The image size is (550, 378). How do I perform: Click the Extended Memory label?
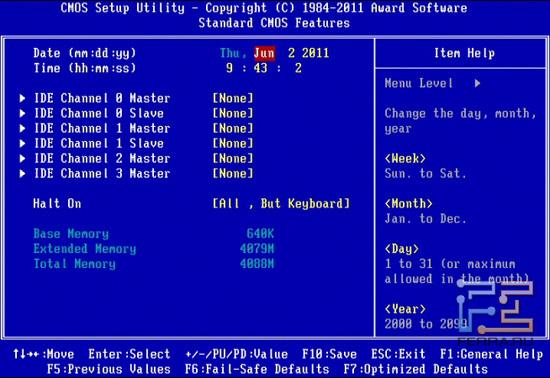[85, 249]
